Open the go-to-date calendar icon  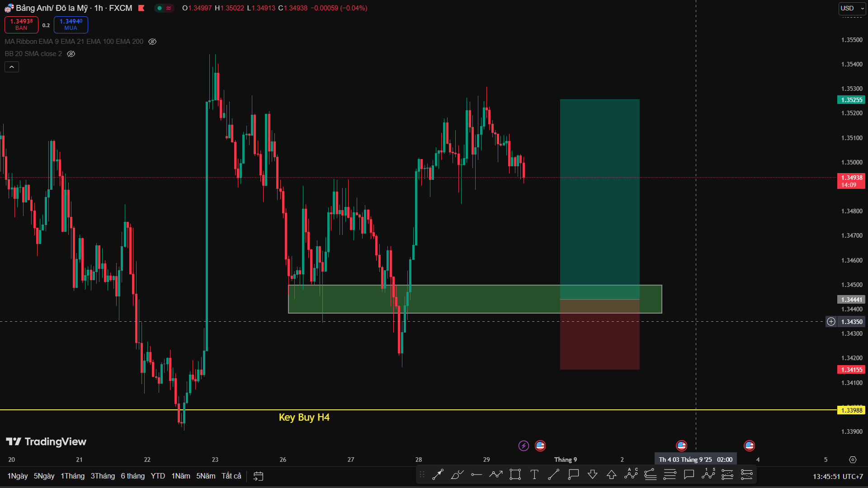coord(258,476)
